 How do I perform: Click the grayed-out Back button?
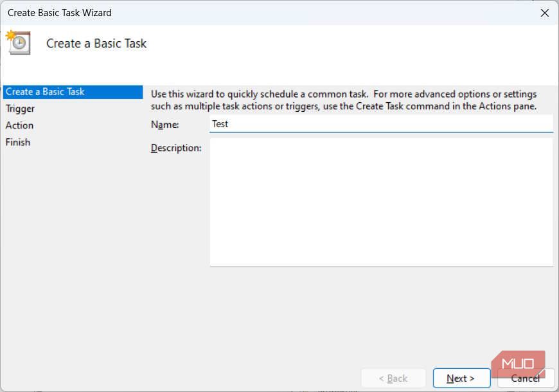click(x=393, y=378)
